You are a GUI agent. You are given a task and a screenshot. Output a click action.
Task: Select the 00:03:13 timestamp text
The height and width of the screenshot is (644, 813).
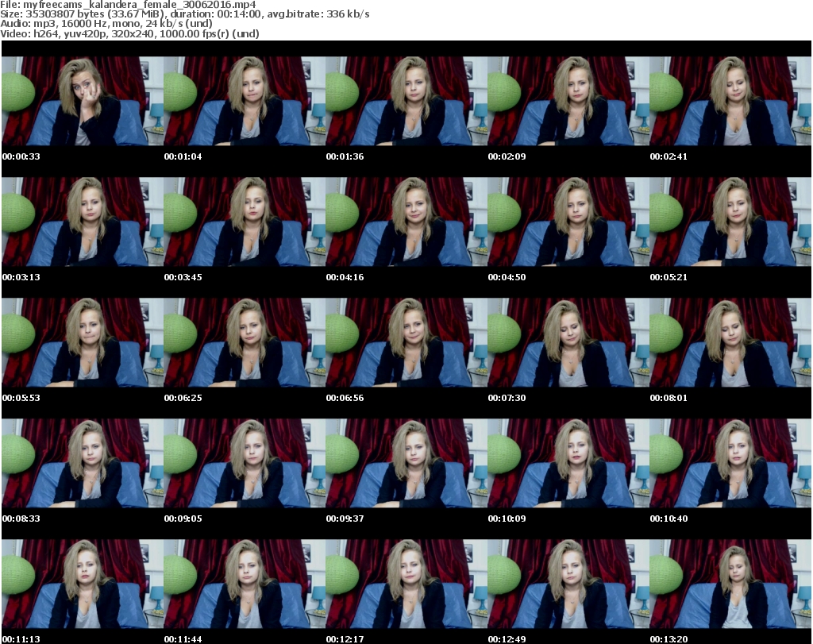[21, 277]
